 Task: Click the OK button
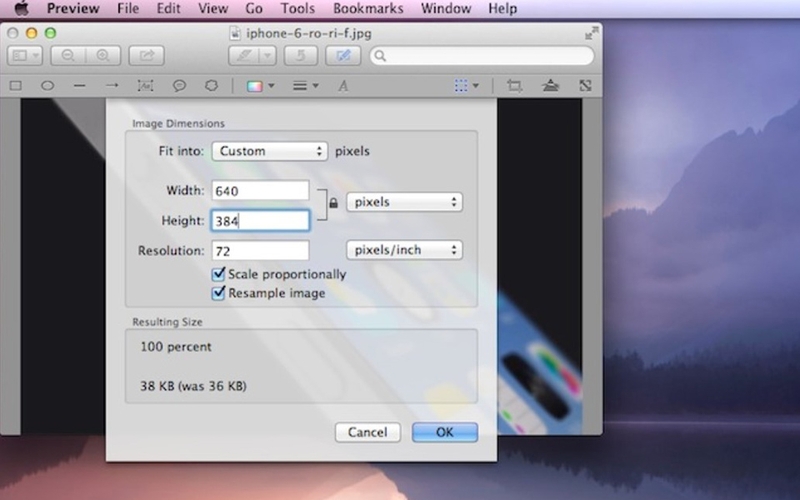tap(445, 432)
